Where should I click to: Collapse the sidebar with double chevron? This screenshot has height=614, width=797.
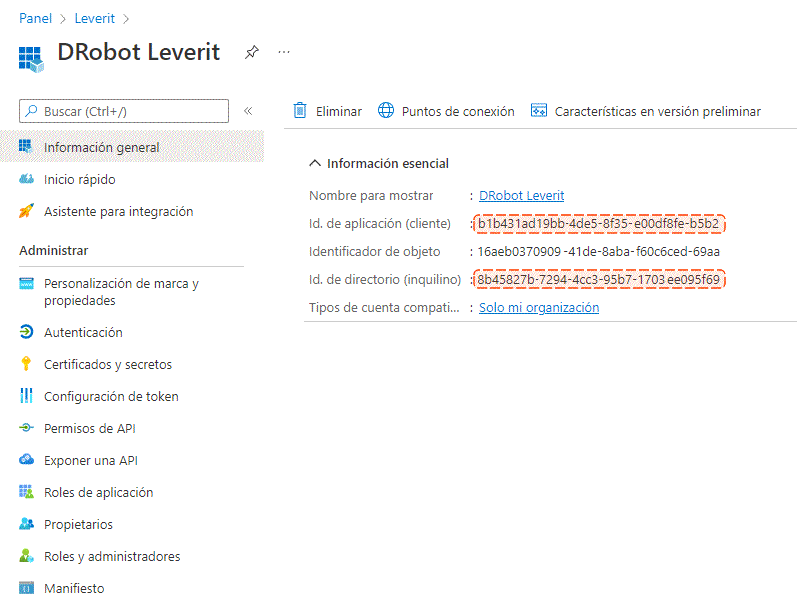[x=248, y=111]
